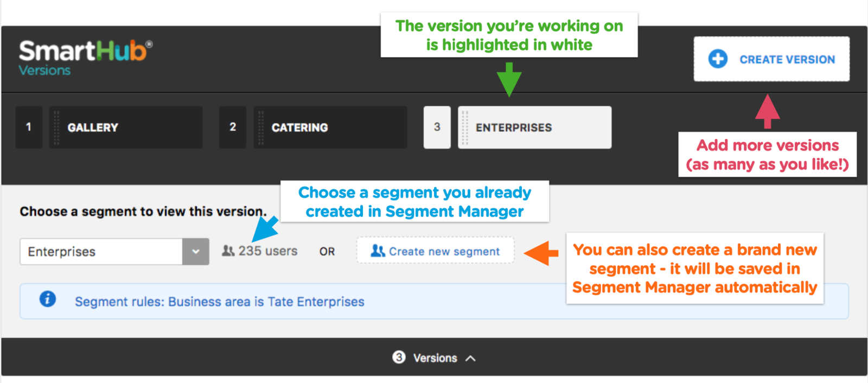
Task: Click the SmartHub Versions logo
Action: click(85, 58)
